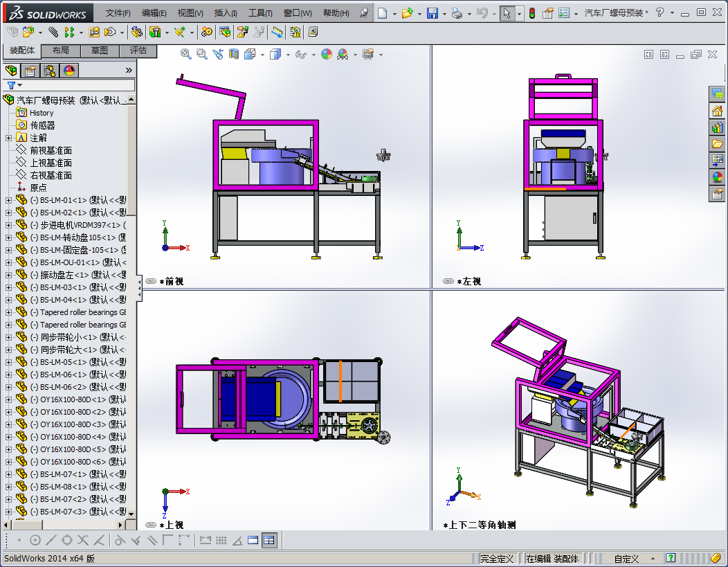The width and height of the screenshot is (728, 567).
Task: Click the View Orientation cube icon
Action: [x=251, y=54]
